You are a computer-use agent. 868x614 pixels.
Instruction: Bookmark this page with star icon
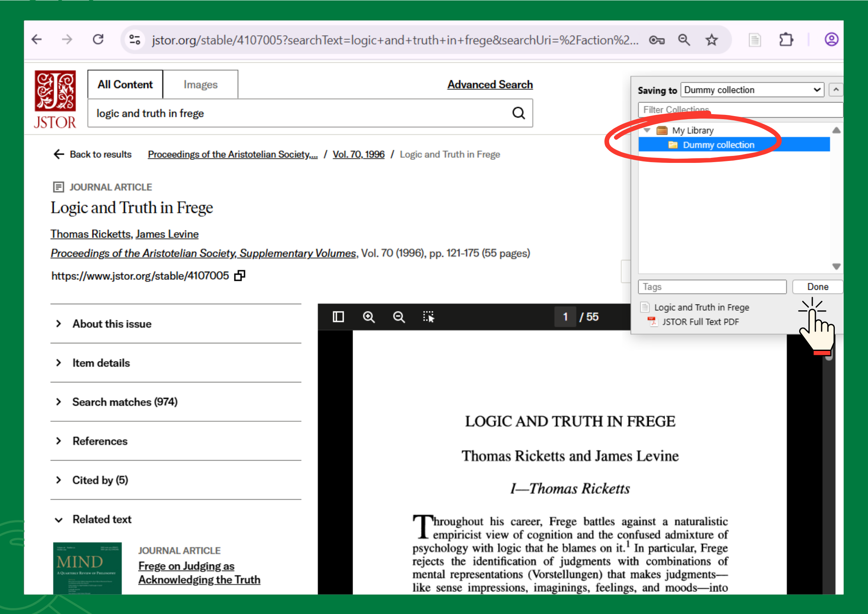click(711, 40)
